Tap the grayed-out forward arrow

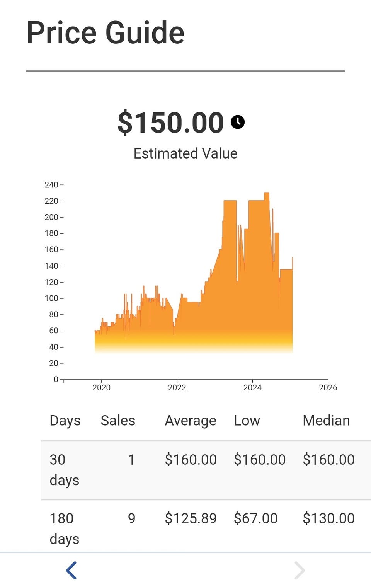[x=300, y=570]
